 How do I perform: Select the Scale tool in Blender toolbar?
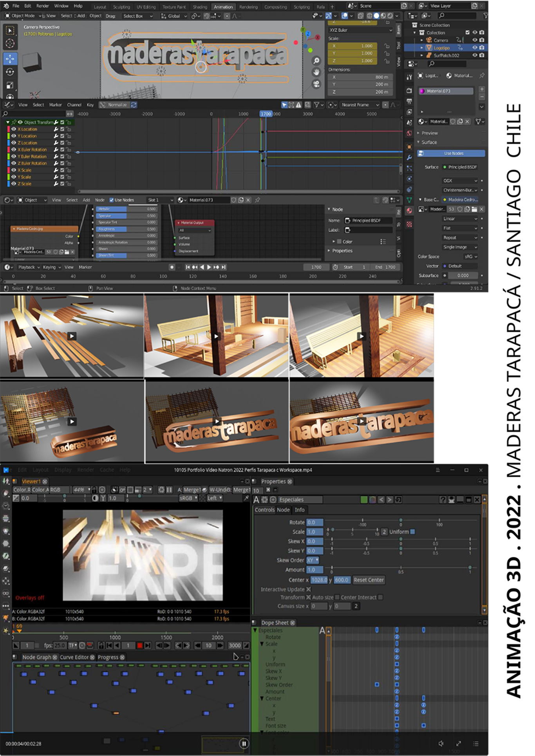point(10,86)
